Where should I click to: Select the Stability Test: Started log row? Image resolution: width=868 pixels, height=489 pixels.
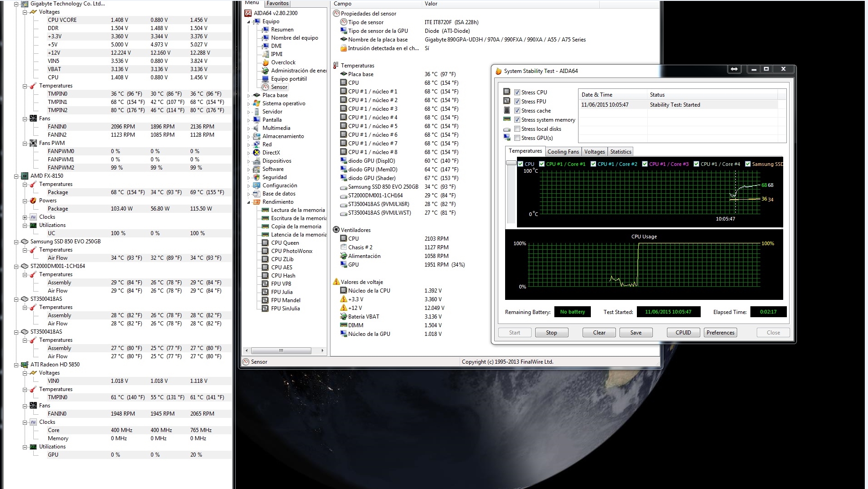click(678, 105)
